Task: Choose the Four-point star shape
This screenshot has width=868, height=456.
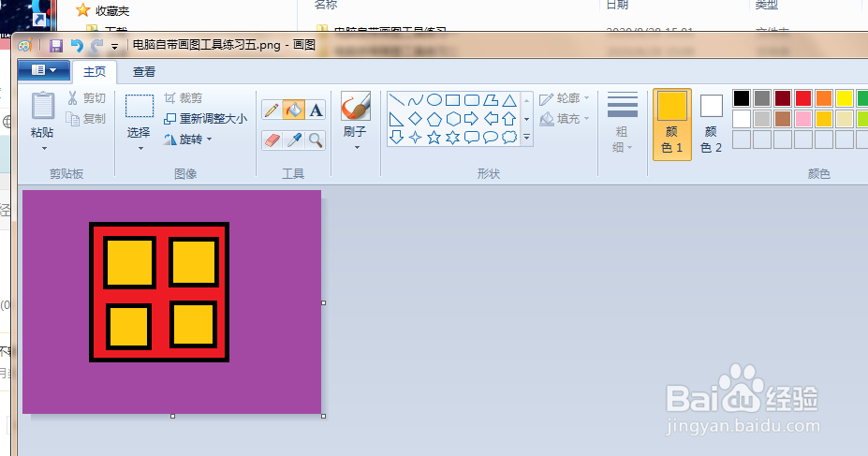Action: (x=415, y=138)
